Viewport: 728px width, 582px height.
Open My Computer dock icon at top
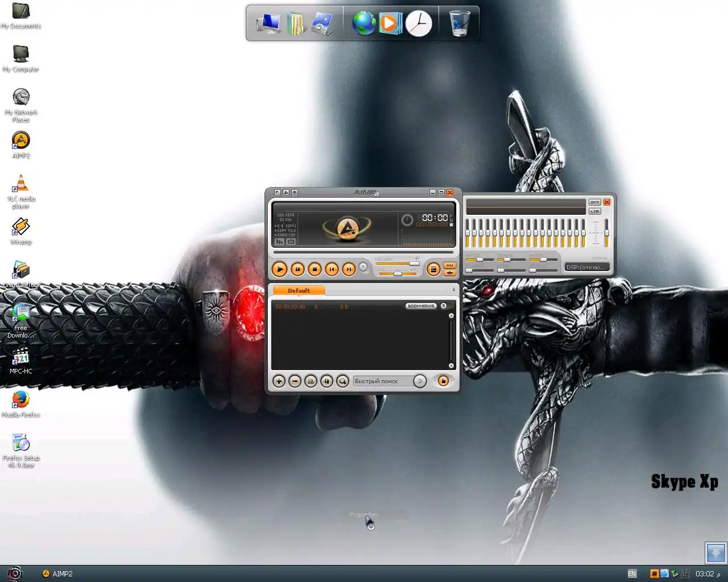coord(268,23)
